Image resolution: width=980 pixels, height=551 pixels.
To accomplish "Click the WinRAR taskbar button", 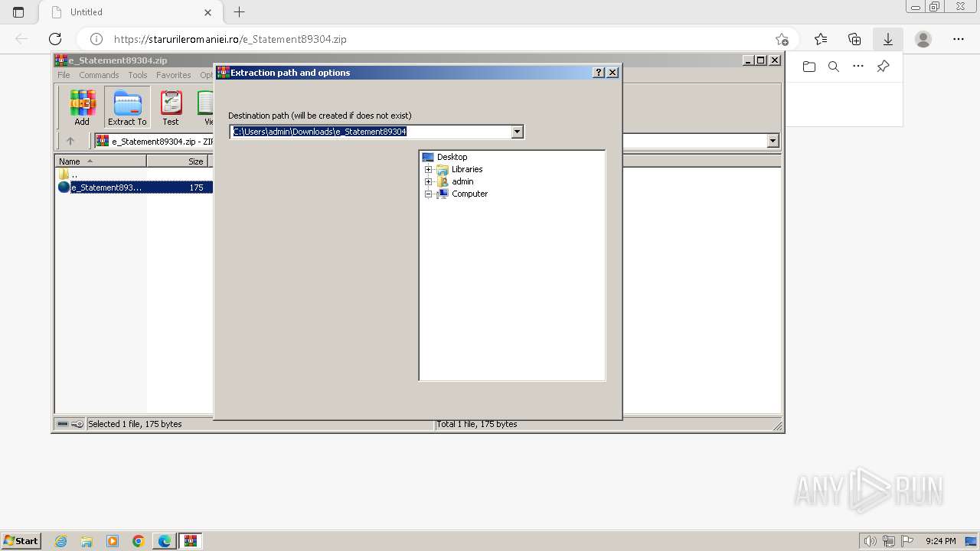I will 191,541.
